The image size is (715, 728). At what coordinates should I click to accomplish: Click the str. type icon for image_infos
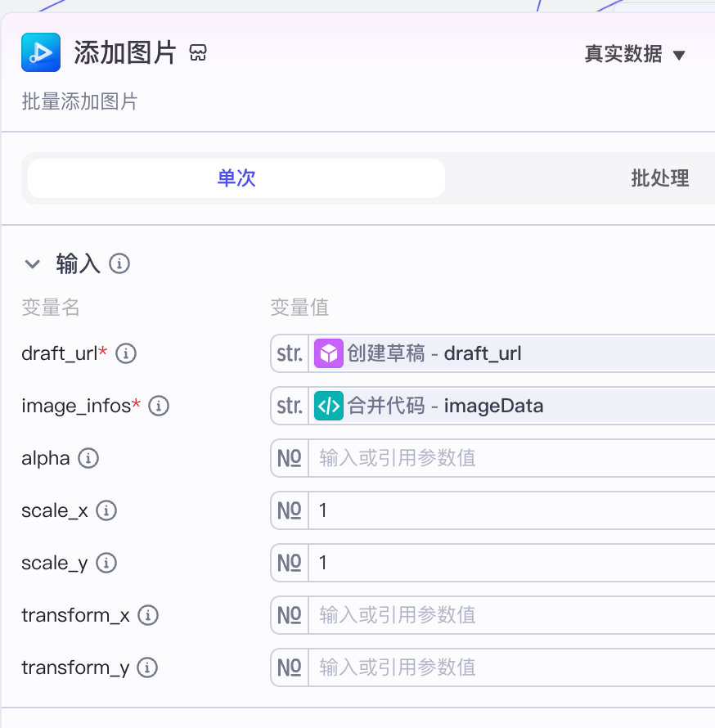[x=289, y=405]
